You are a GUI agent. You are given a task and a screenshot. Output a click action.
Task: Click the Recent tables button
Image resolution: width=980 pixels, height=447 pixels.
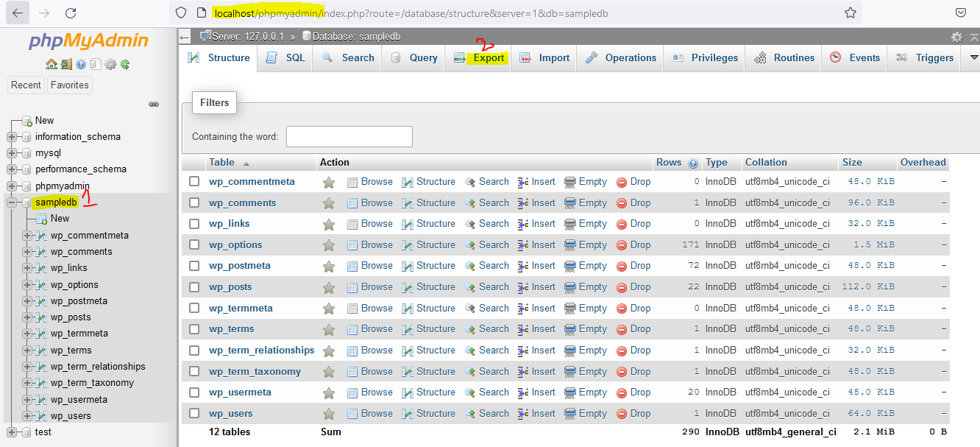26,85
